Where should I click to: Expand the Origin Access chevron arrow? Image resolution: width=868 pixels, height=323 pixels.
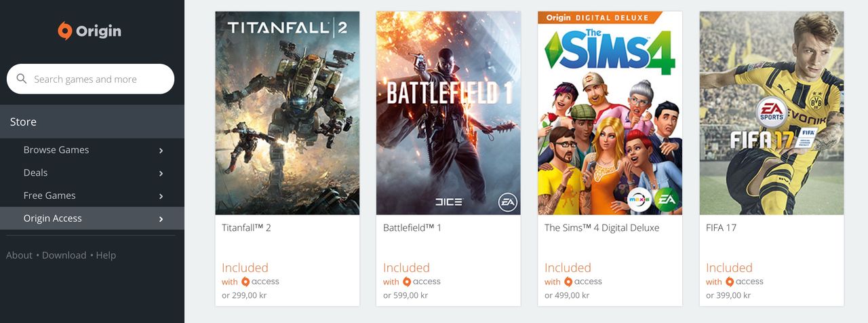[x=161, y=219]
